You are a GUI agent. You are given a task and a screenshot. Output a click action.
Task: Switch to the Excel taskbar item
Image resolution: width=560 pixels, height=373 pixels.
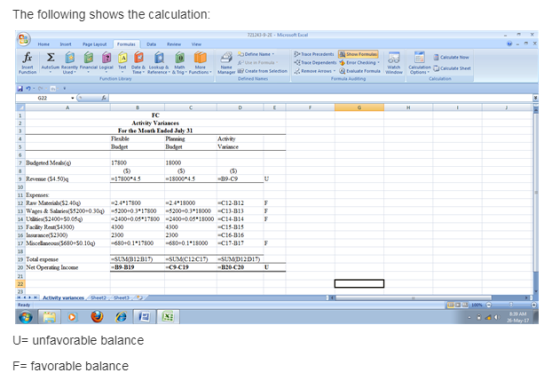click(168, 317)
